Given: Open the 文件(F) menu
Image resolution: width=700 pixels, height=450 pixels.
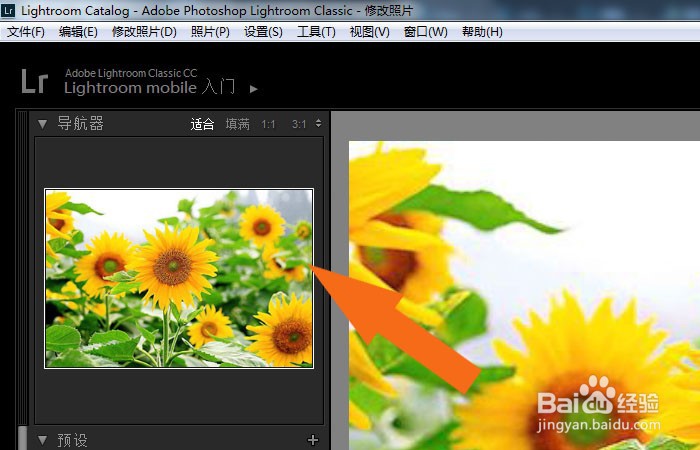Looking at the screenshot, I should click(x=25, y=32).
